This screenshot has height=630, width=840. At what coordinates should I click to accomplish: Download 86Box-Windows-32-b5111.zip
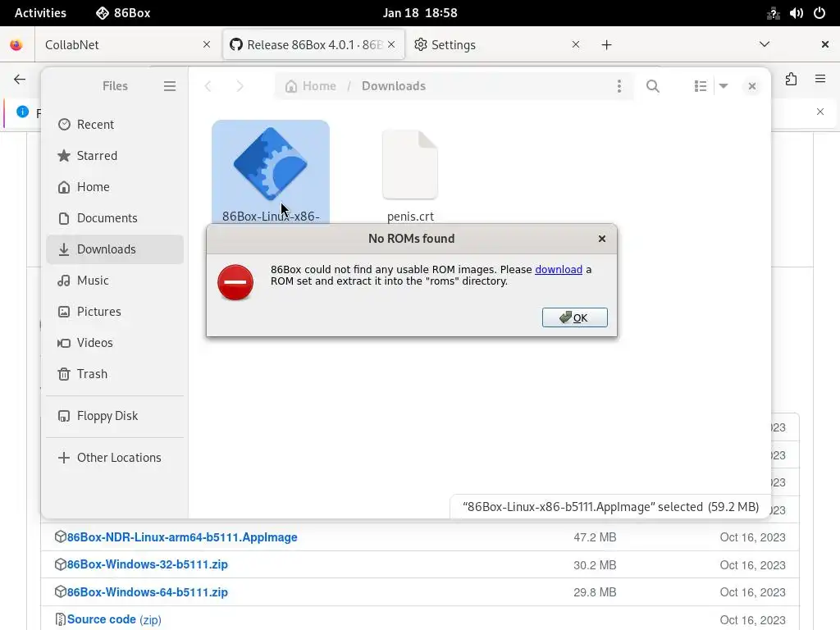148,564
